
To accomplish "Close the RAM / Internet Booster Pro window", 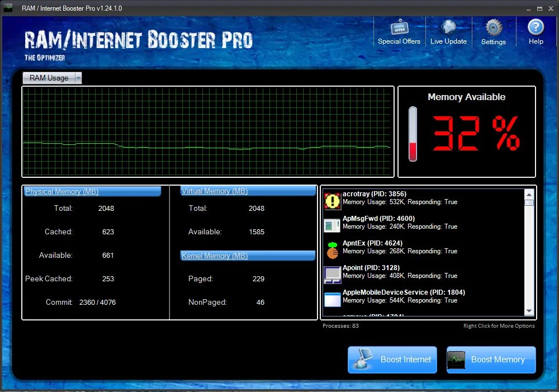I will 551,8.
